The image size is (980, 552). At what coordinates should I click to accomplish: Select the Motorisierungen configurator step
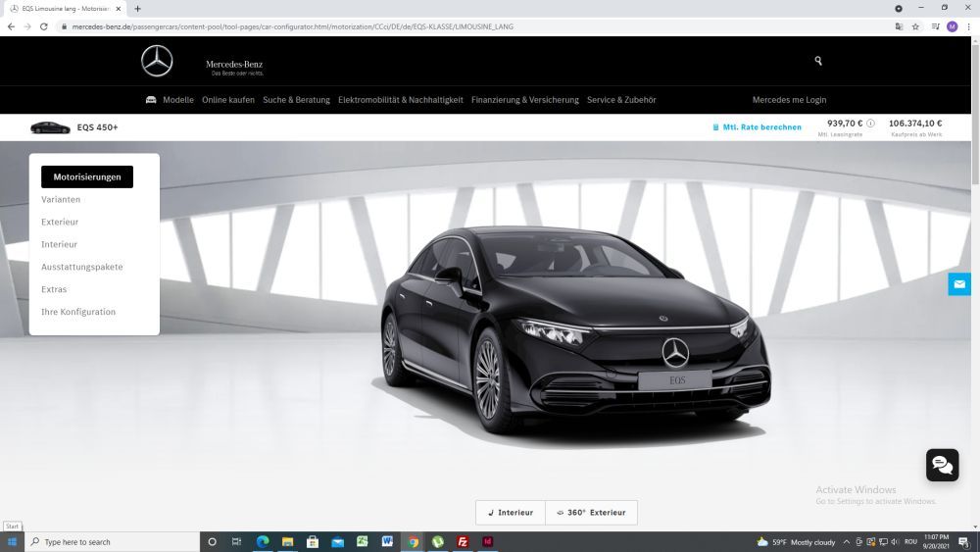click(x=87, y=176)
